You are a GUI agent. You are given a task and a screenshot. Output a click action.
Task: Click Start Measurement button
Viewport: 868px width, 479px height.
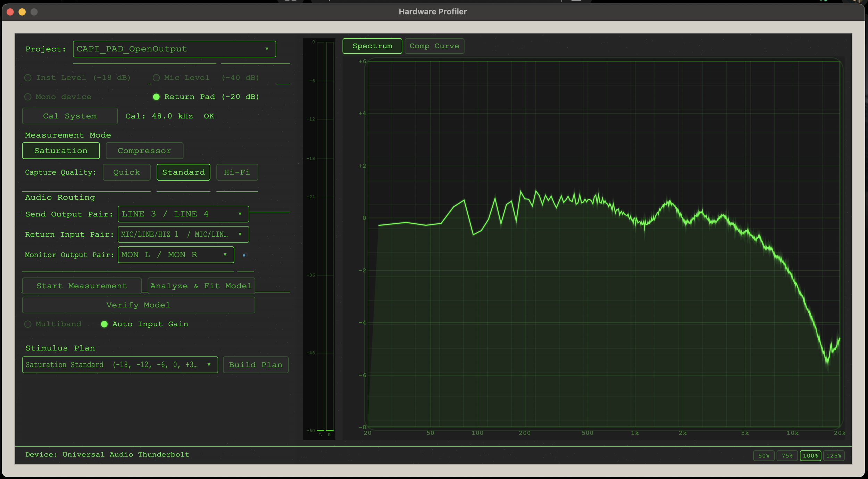click(x=82, y=286)
